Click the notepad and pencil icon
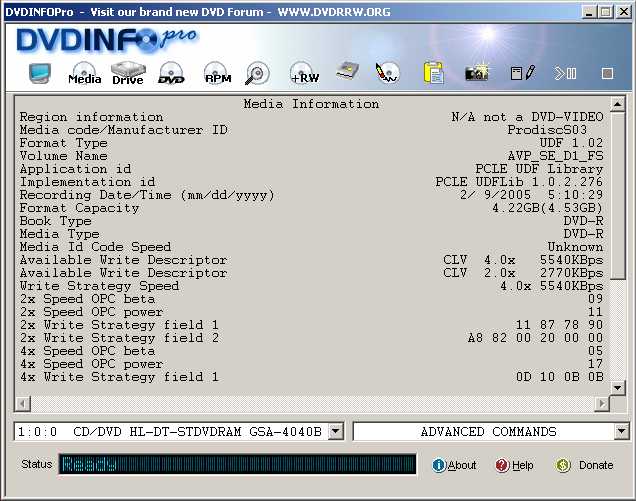Viewport: 636px width, 501px height. click(523, 73)
